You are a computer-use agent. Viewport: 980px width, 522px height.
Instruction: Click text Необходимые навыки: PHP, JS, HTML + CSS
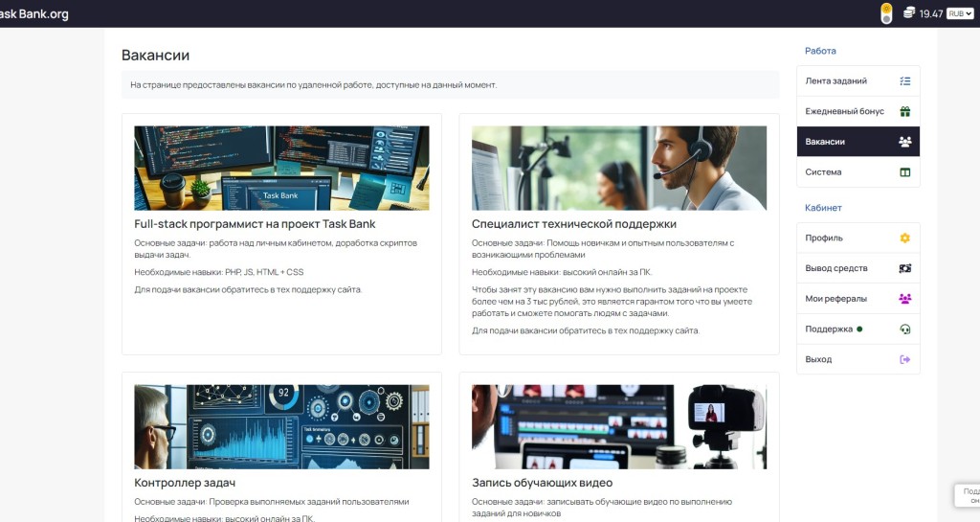click(219, 272)
